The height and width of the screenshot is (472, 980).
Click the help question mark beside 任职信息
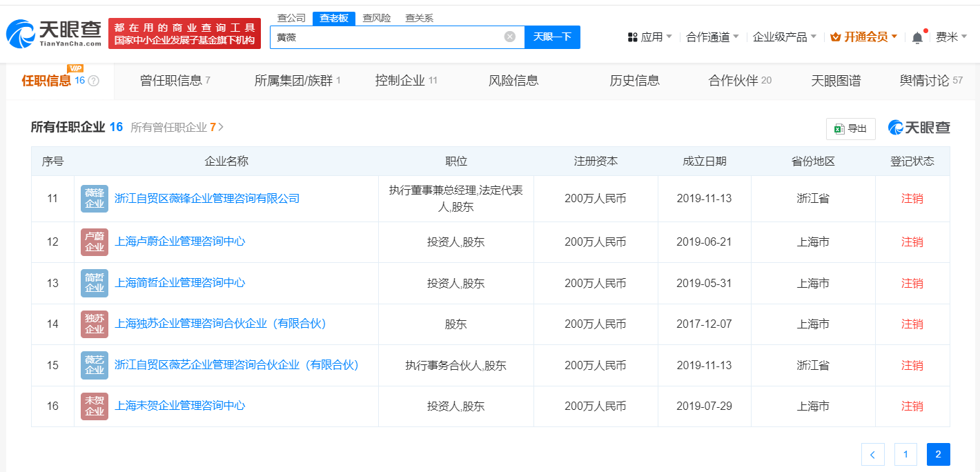point(94,81)
